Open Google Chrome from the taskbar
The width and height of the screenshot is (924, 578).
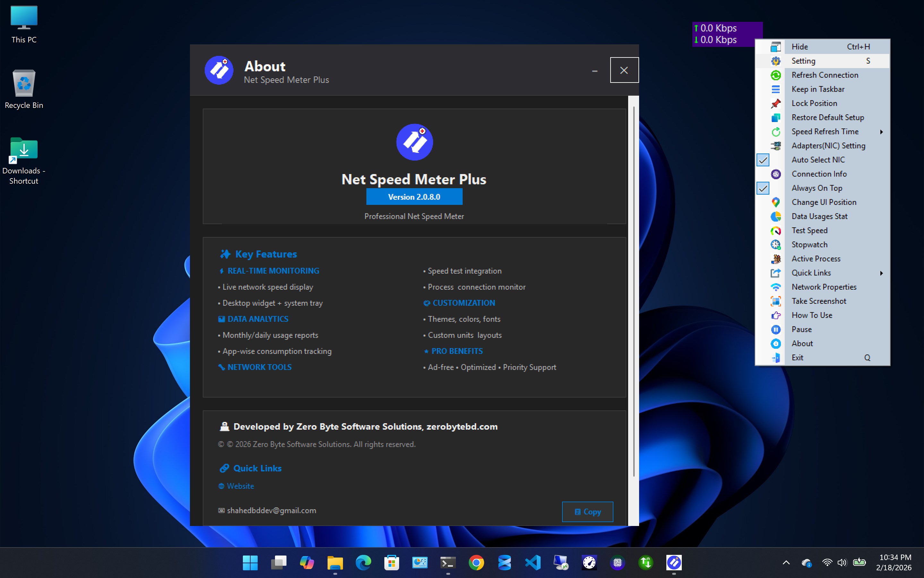coord(476,563)
